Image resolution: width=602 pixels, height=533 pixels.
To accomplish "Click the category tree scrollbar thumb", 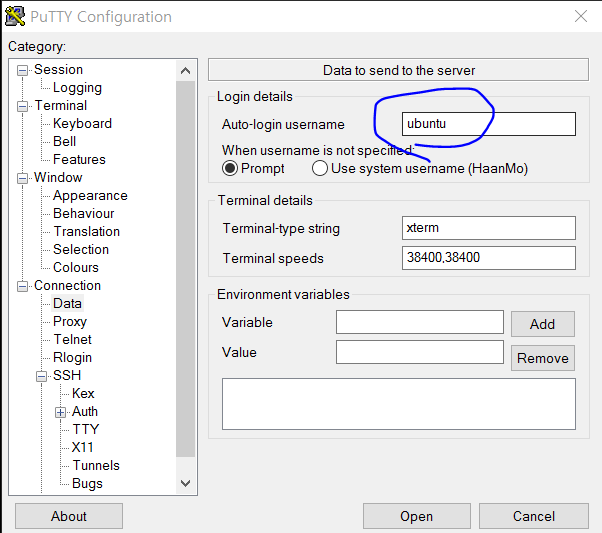I will [185, 269].
